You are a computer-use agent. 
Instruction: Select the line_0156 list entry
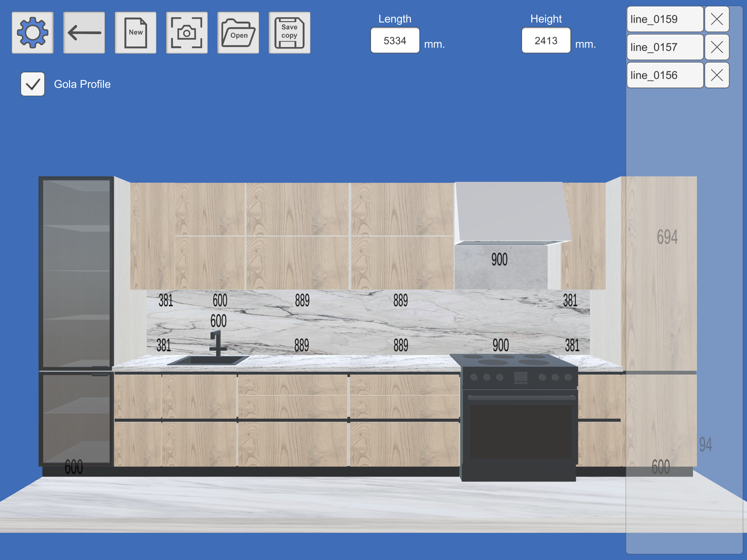[x=665, y=75]
